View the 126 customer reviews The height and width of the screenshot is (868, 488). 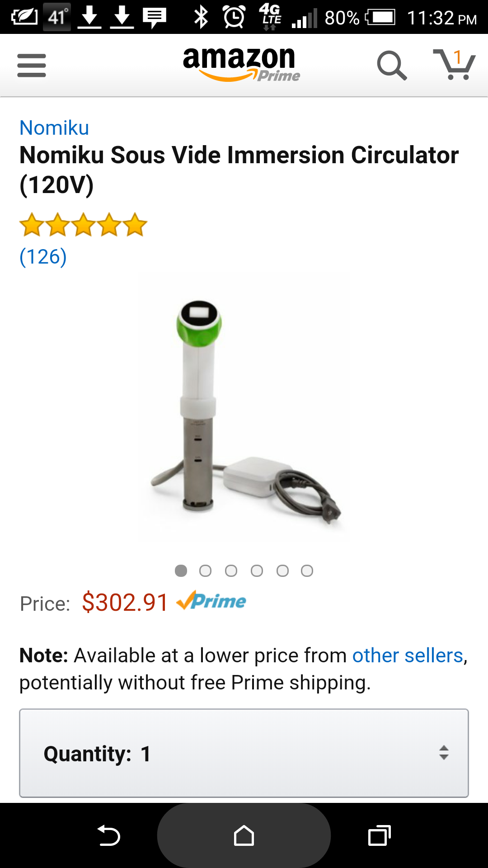(43, 257)
